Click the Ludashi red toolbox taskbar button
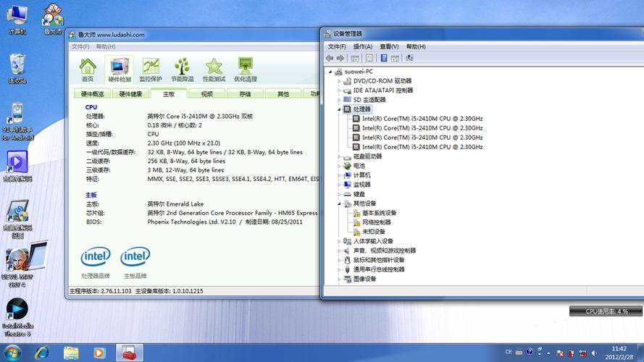The image size is (644, 362). click(130, 353)
